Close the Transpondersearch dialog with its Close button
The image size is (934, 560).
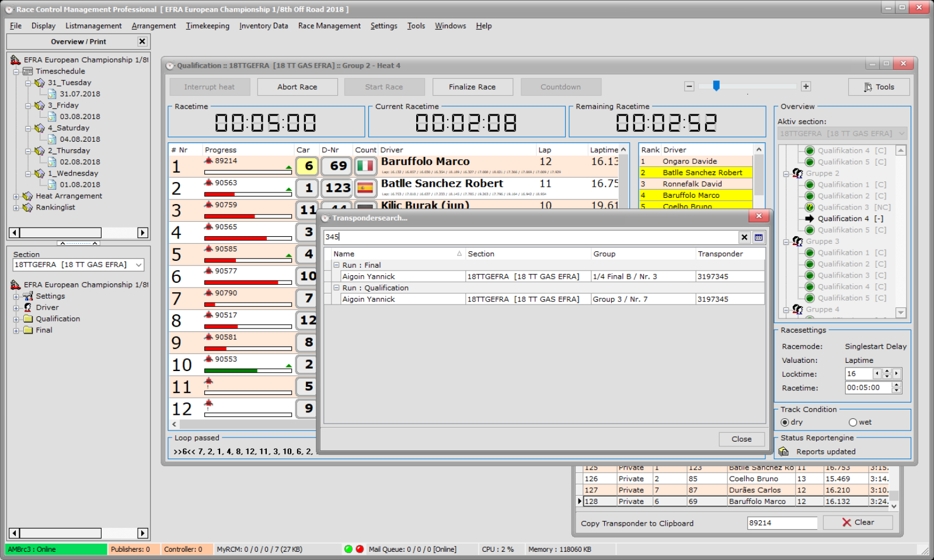coord(741,439)
